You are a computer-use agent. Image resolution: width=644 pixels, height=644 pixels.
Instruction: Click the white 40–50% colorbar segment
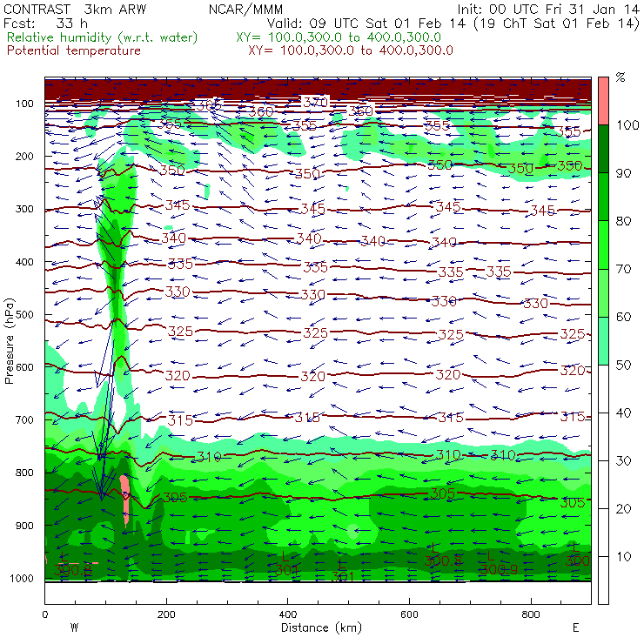tap(603, 388)
